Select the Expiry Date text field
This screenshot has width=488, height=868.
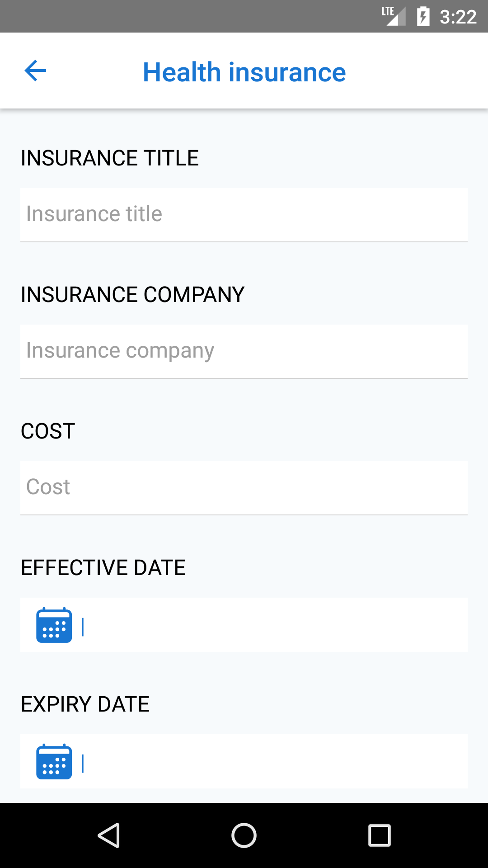[x=273, y=761]
